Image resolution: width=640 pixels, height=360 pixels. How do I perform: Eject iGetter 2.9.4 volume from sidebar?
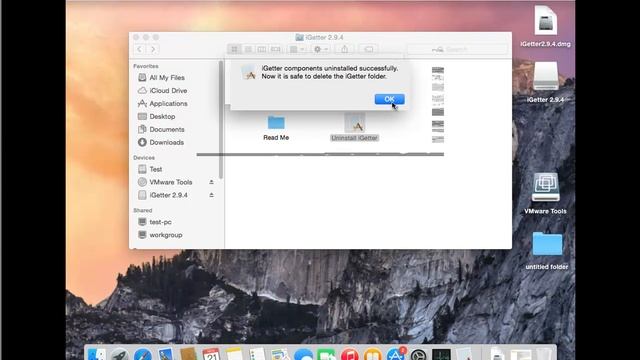211,195
